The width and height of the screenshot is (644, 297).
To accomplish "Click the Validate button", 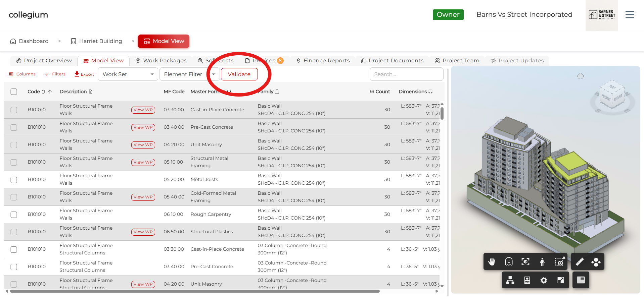I will tap(239, 74).
